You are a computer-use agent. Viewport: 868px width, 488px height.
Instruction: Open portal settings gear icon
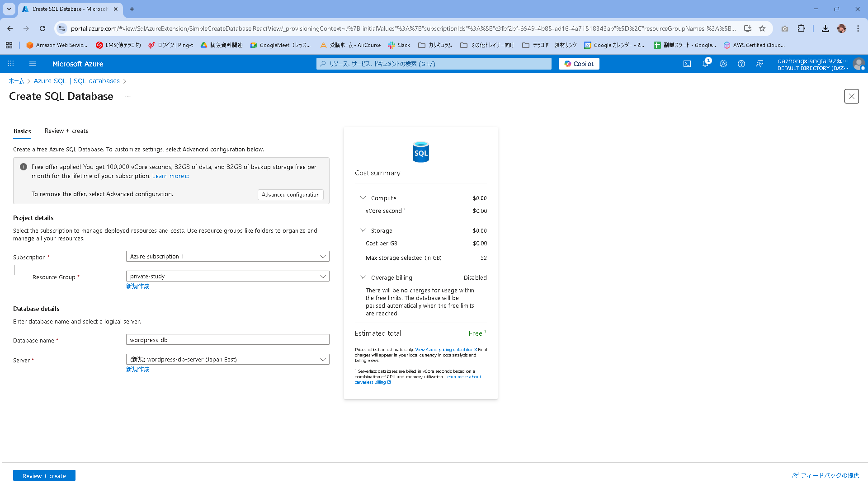pos(723,64)
